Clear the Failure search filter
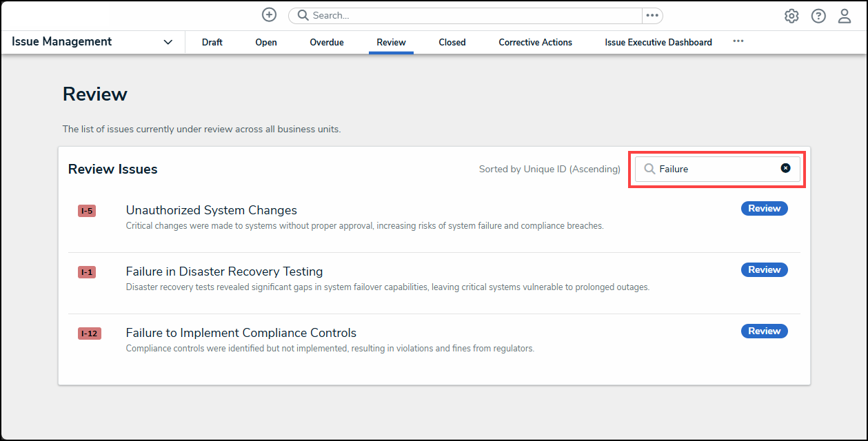 [785, 168]
